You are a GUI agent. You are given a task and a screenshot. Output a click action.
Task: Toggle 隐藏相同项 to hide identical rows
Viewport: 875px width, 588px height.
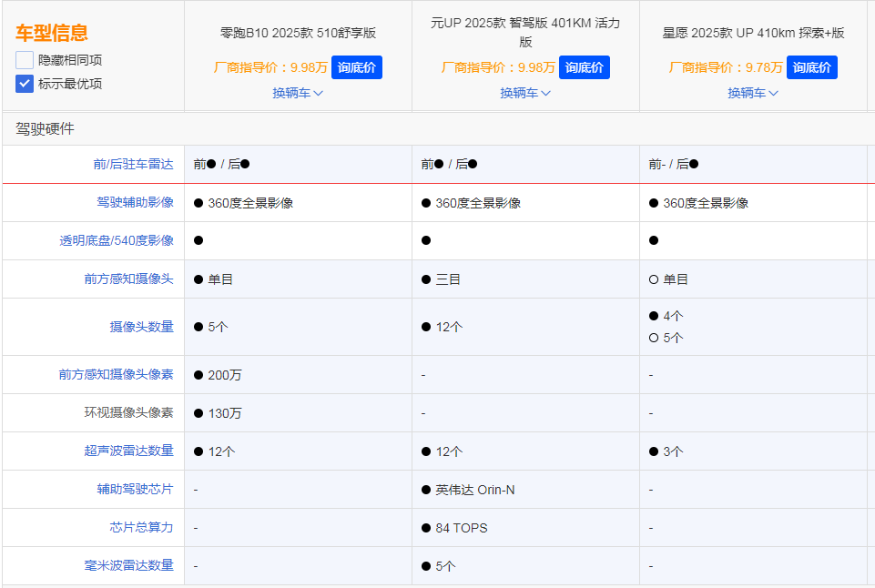point(25,60)
